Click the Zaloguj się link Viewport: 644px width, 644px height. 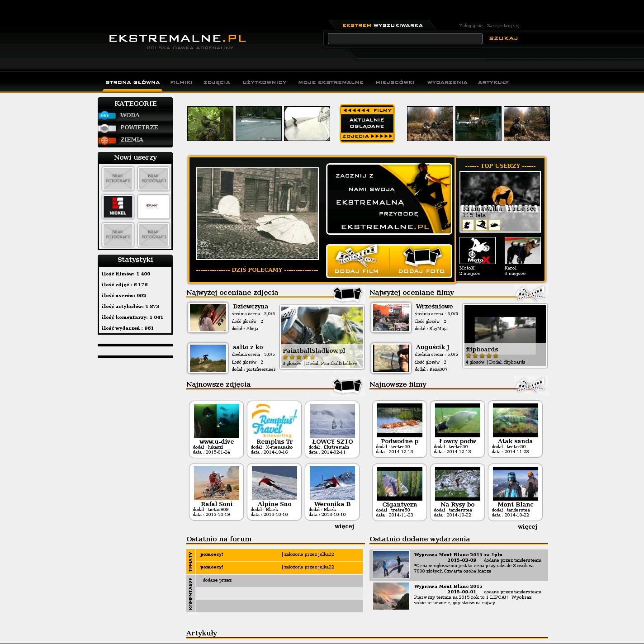click(x=471, y=26)
